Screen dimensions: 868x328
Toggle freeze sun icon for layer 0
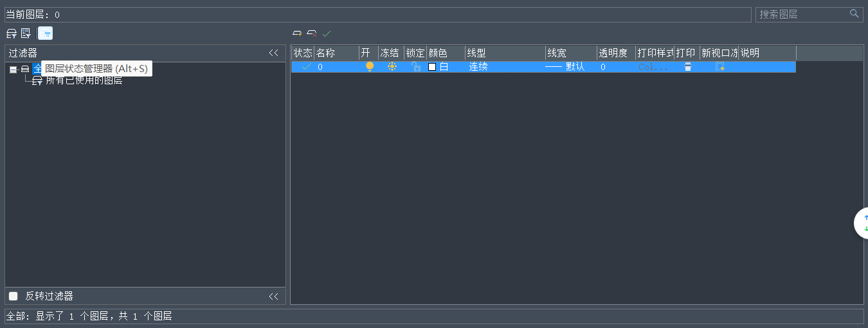coord(392,66)
